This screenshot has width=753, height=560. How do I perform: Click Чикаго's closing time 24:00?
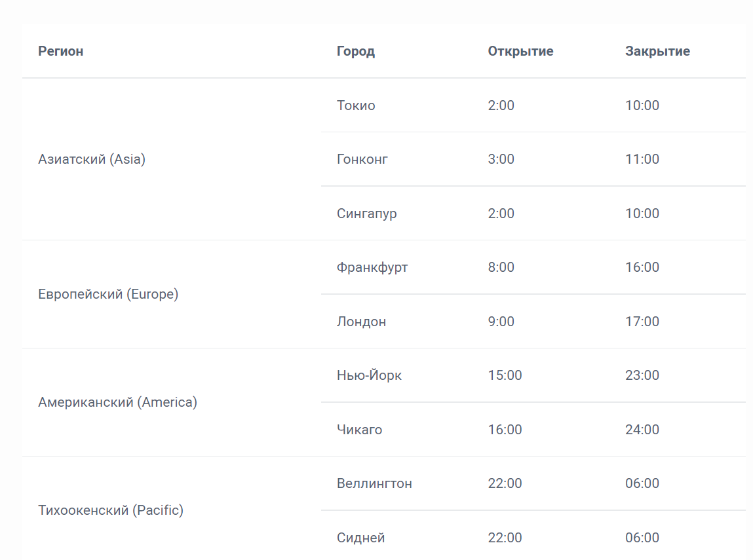[x=642, y=430]
